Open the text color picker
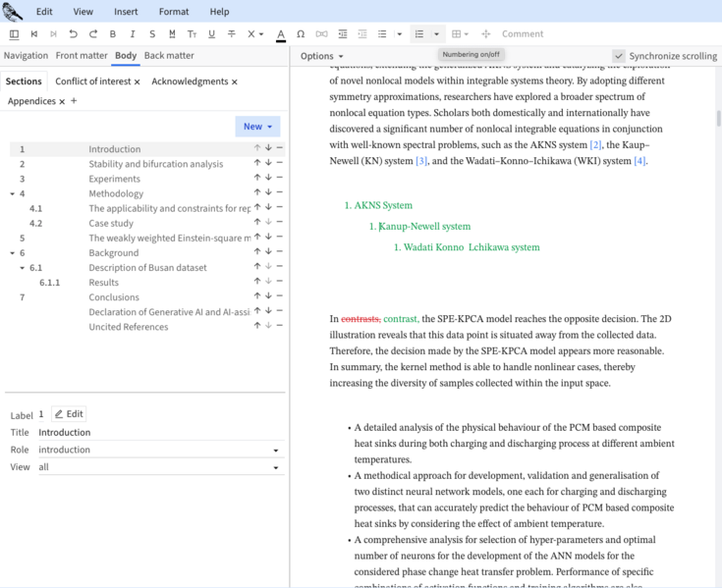Screen dimensions: 722x588 [281, 34]
